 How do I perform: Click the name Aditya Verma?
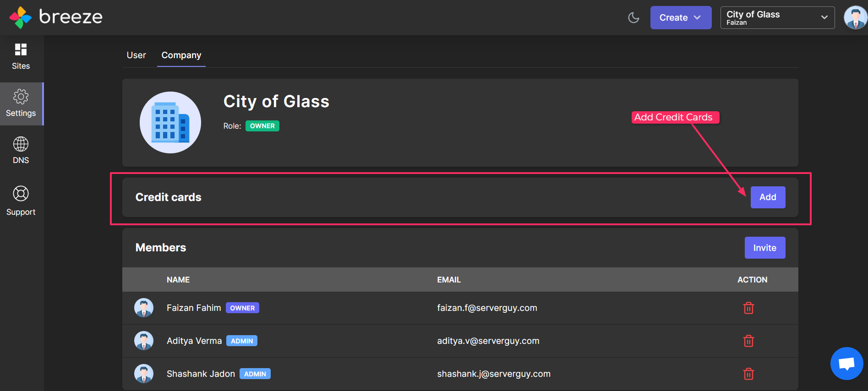point(194,341)
